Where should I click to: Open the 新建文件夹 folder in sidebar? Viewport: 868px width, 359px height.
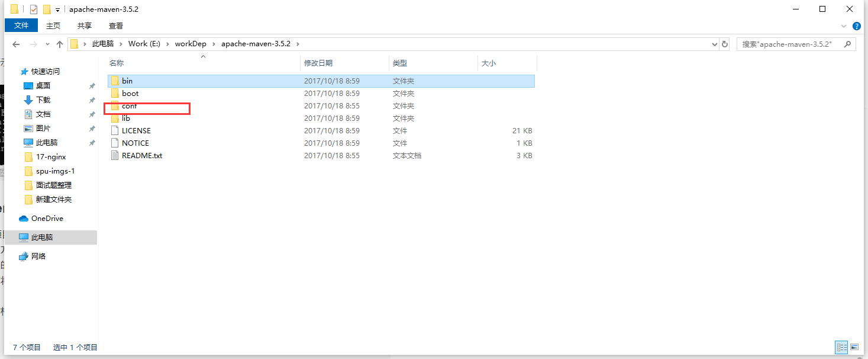pyautogui.click(x=54, y=200)
